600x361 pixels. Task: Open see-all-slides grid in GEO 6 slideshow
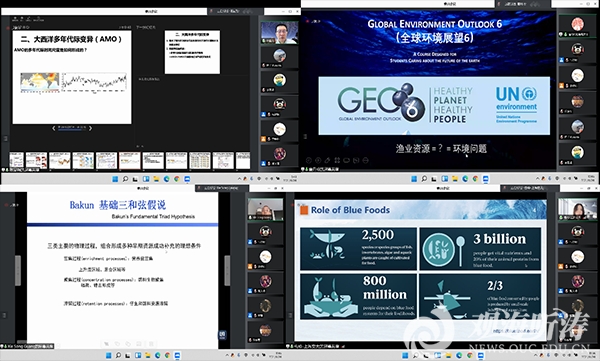337,160
